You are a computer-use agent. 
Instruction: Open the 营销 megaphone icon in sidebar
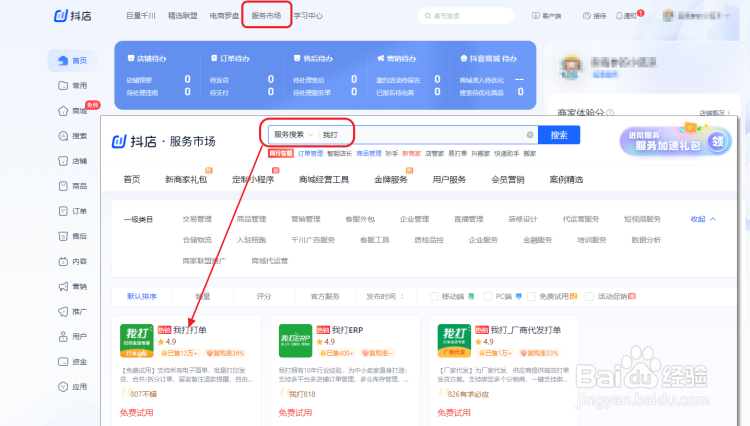pyautogui.click(x=63, y=286)
